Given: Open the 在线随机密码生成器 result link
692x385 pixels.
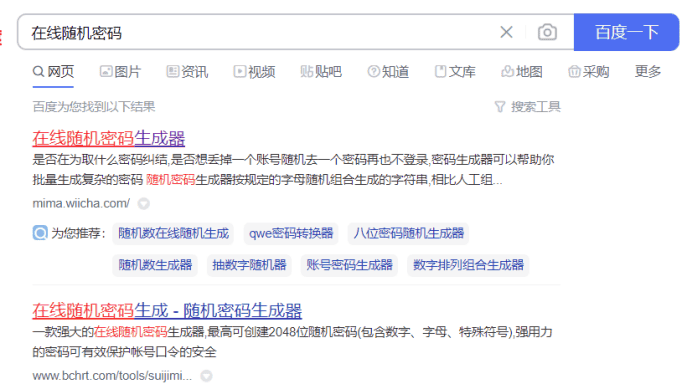Looking at the screenshot, I should [109, 139].
